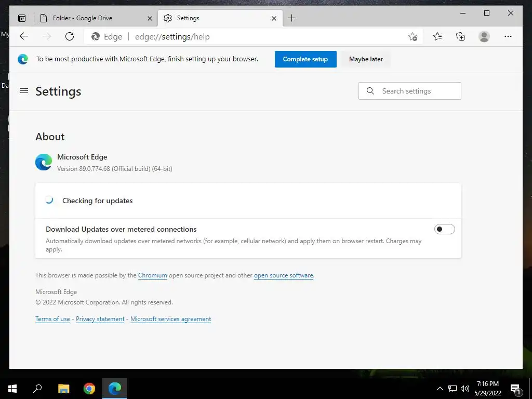Screen dimensions: 532x399
Task: Open the Favorites list icon
Action: tap(437, 36)
